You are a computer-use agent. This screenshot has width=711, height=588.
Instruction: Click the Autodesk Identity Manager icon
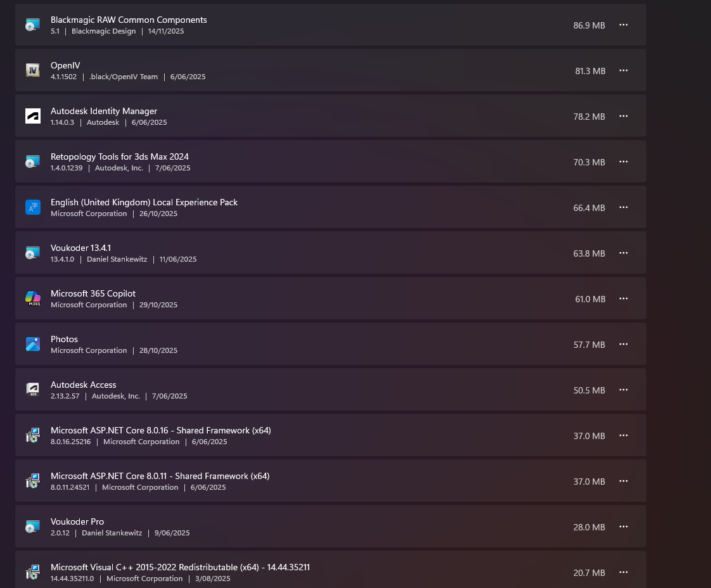[33, 116]
